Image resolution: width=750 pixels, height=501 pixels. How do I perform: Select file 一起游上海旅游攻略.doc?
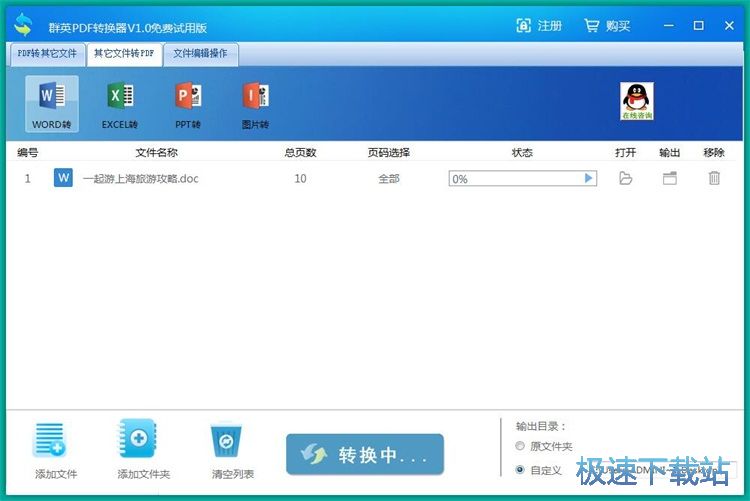(141, 178)
